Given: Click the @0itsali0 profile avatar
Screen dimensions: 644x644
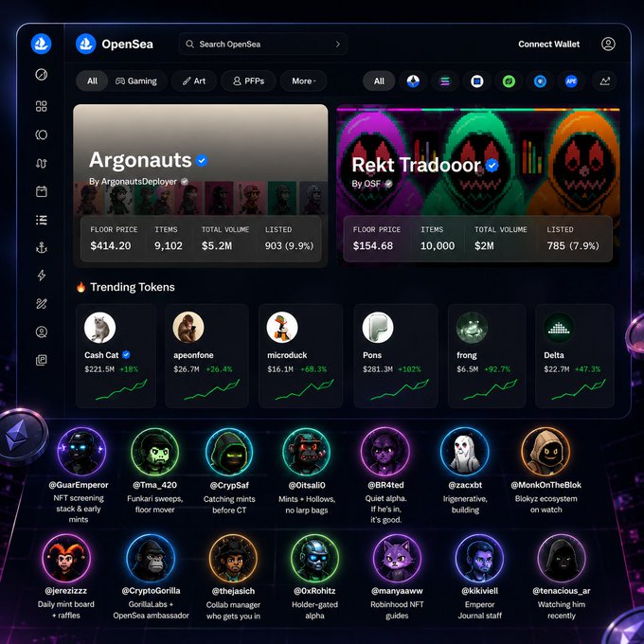Looking at the screenshot, I should pyautogui.click(x=307, y=452).
